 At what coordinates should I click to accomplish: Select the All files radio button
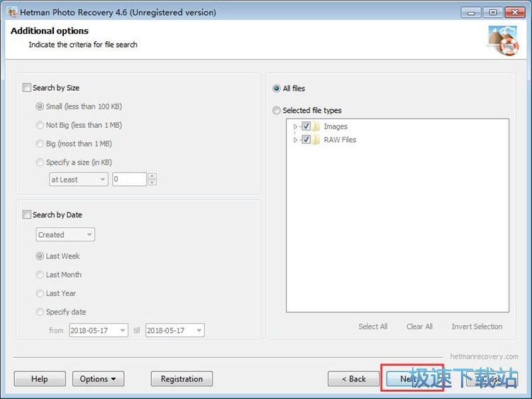click(x=277, y=89)
